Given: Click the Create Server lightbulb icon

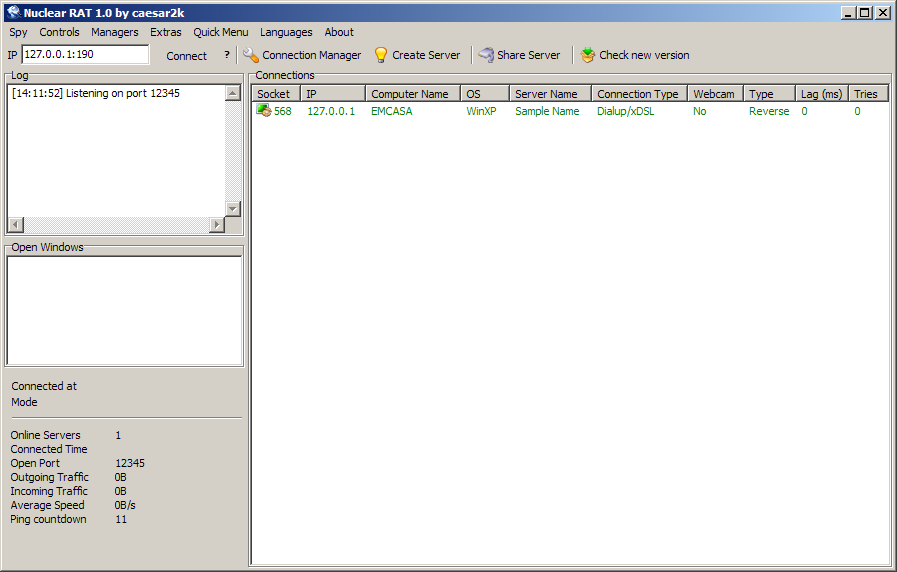Looking at the screenshot, I should pyautogui.click(x=381, y=55).
